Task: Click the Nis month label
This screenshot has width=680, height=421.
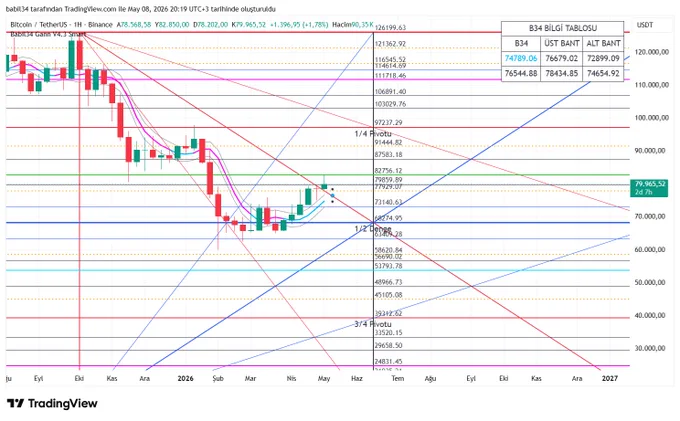Action: click(x=291, y=379)
